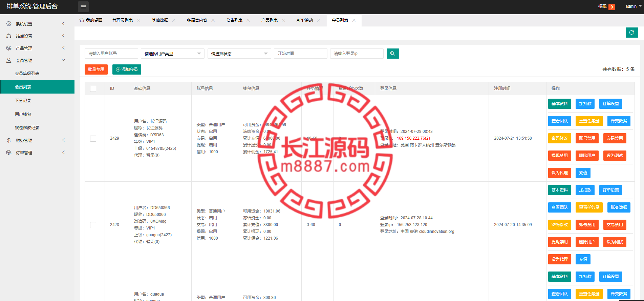Viewport: 644px width, 301px height.
Task: Click the 产品管理 cube icon
Action: click(9, 48)
